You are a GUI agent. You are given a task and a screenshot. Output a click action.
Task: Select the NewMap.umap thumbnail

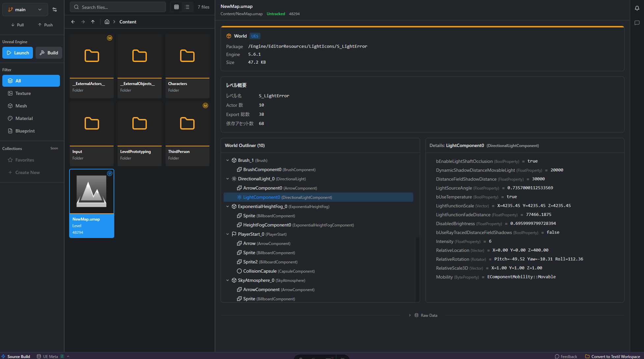[92, 192]
